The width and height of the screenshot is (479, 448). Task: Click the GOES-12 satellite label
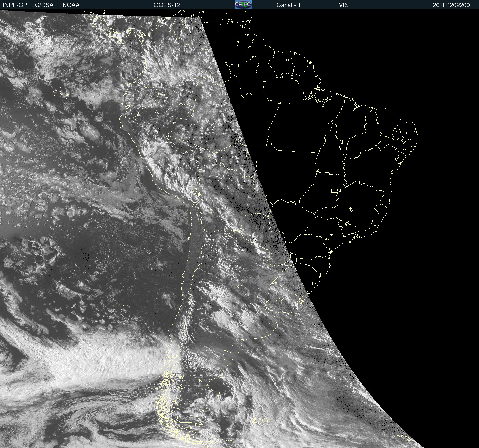click(x=167, y=5)
